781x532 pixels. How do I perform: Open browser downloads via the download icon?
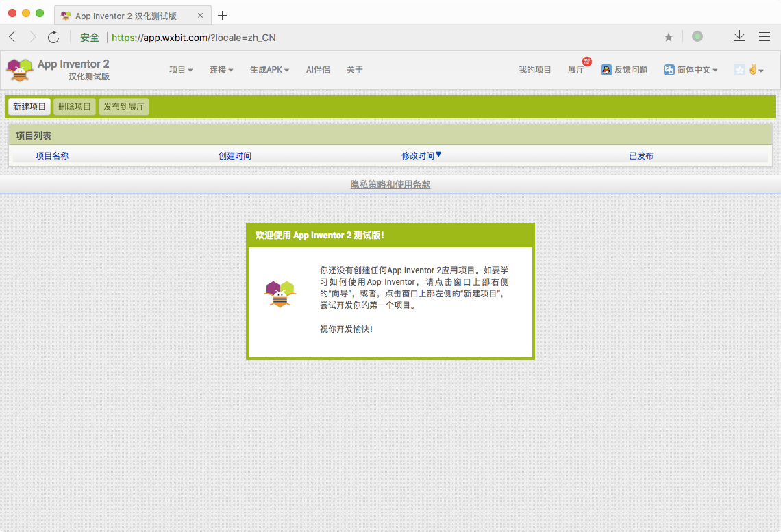[739, 37]
